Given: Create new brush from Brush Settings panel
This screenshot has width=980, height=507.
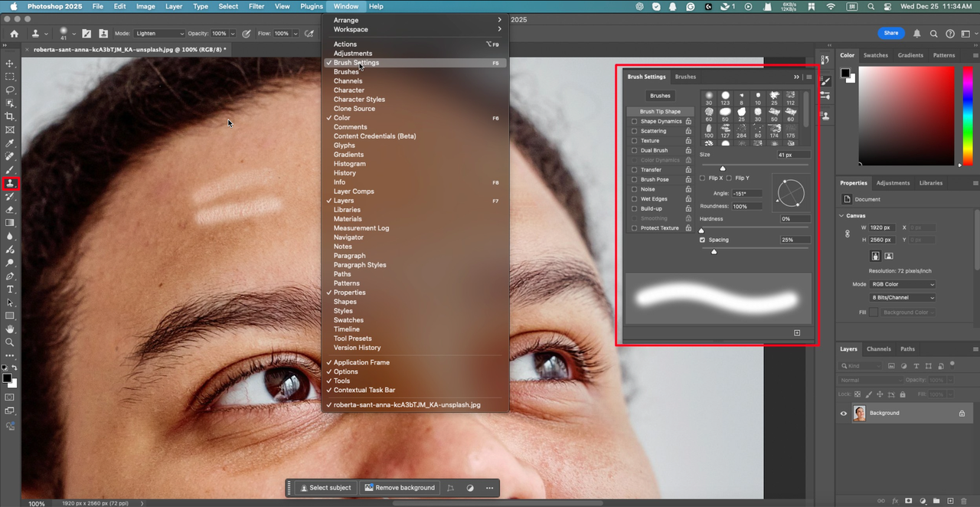Looking at the screenshot, I should pos(797,332).
